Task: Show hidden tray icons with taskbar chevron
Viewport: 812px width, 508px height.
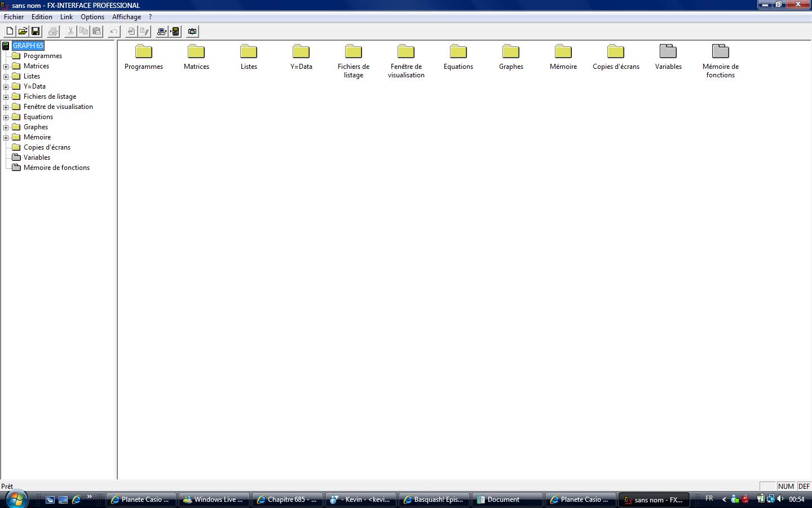Action: click(724, 499)
